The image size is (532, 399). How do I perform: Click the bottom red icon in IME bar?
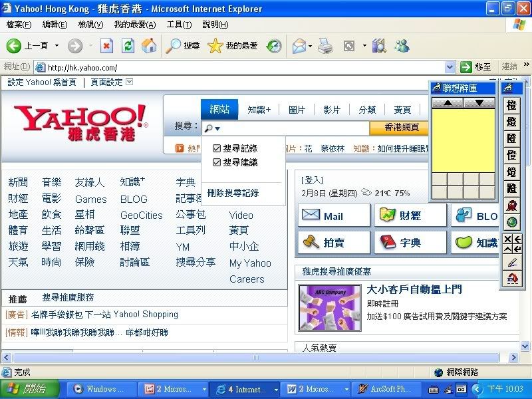coord(512,279)
